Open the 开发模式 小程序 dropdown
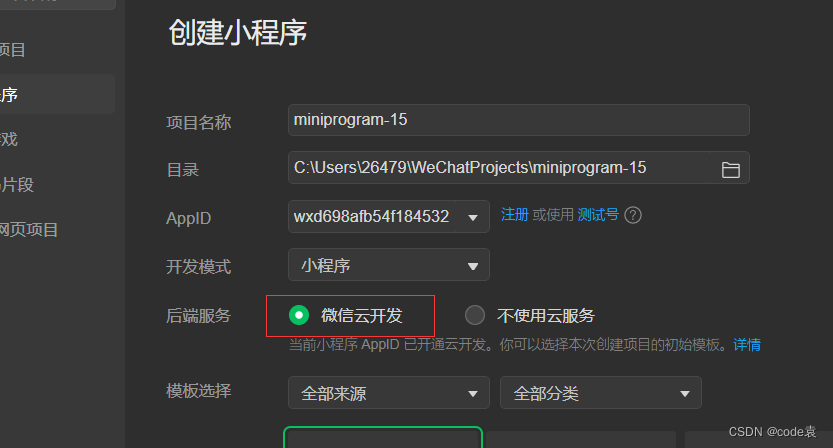 pos(388,265)
